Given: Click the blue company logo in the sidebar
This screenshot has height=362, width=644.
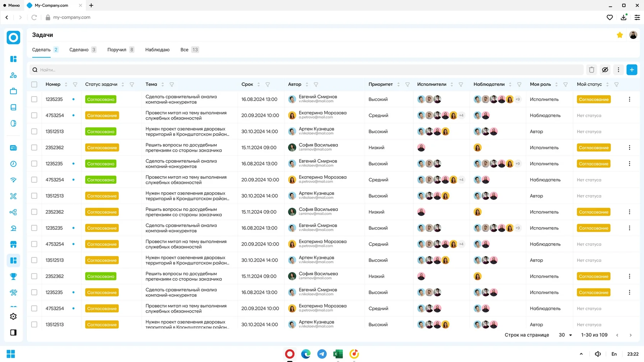Looking at the screenshot, I should [13, 38].
